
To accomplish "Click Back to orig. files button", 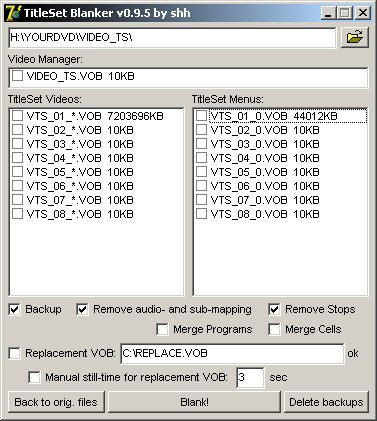I will [x=56, y=402].
